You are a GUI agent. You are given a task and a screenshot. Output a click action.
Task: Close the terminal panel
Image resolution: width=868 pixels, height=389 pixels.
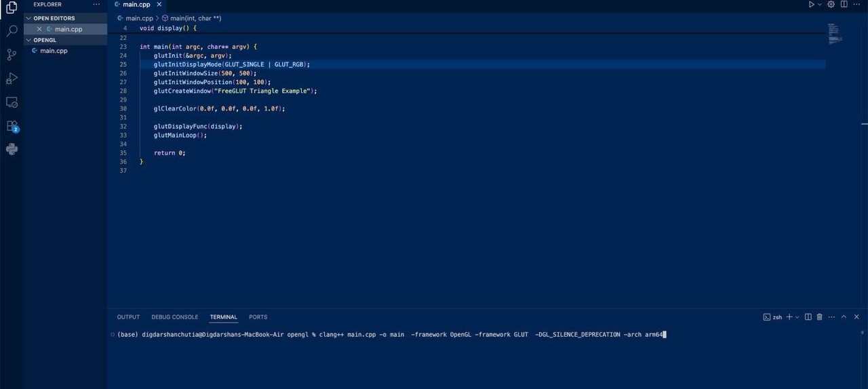[856, 317]
